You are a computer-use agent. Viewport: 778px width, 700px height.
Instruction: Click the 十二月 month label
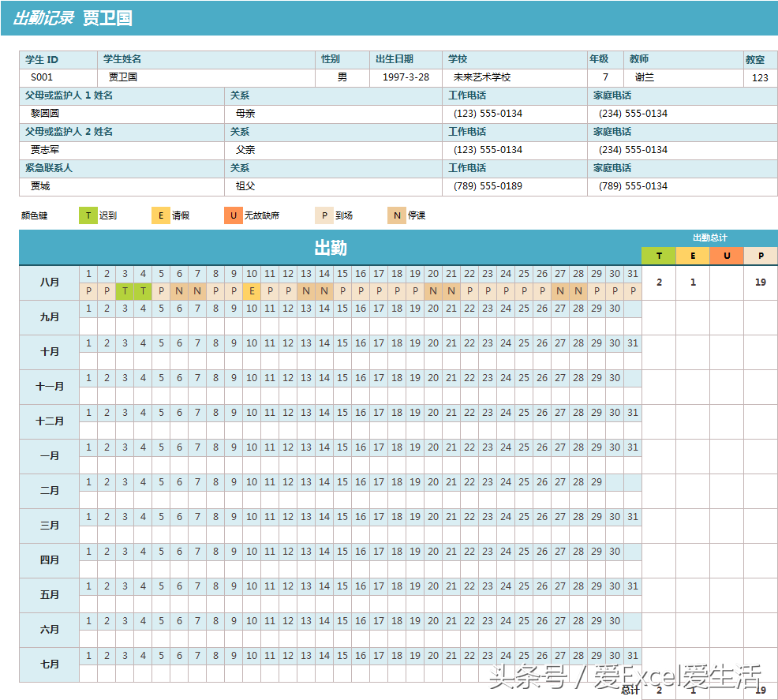coord(49,421)
